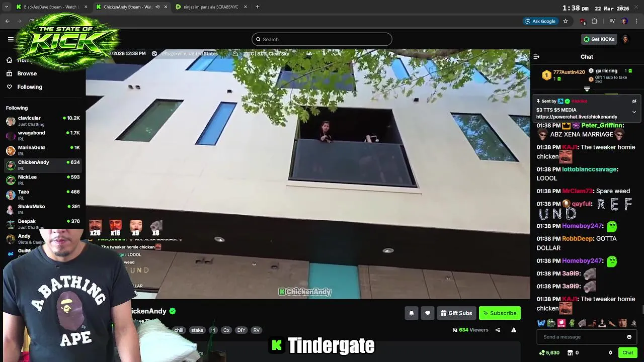Open the emoji picker in chat
This screenshot has width=644, height=362.
[629, 337]
